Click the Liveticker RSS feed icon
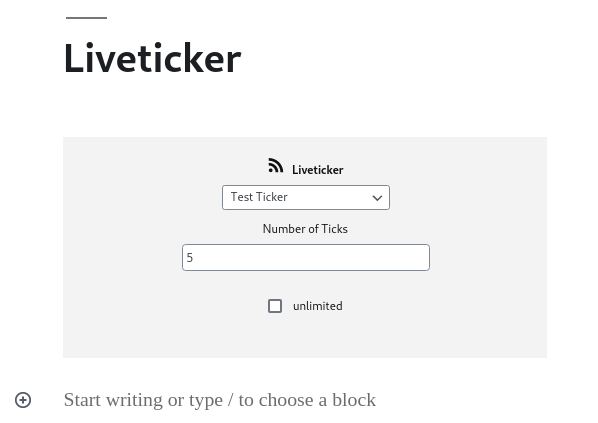 coord(275,166)
